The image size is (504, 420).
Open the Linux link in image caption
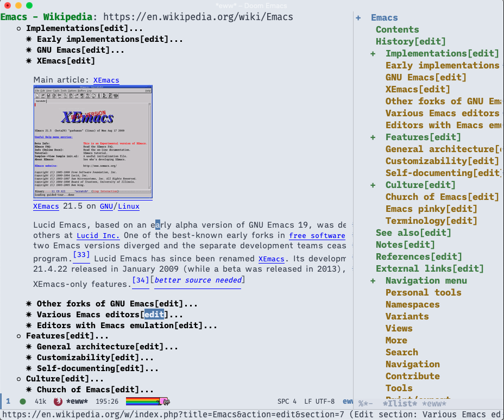pyautogui.click(x=129, y=206)
